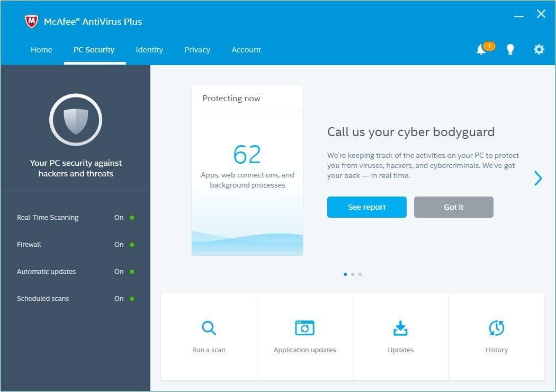View the History log
Image resolution: width=556 pixels, height=392 pixels.
click(x=496, y=335)
